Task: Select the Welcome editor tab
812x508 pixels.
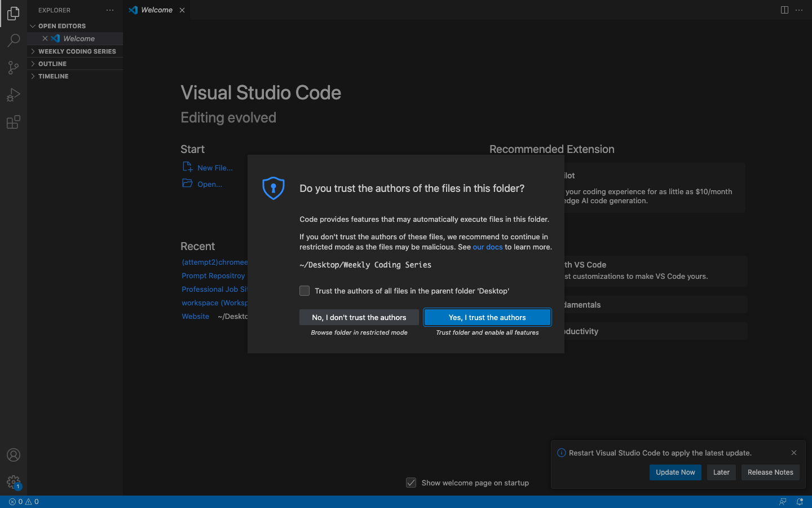Action: (x=157, y=10)
